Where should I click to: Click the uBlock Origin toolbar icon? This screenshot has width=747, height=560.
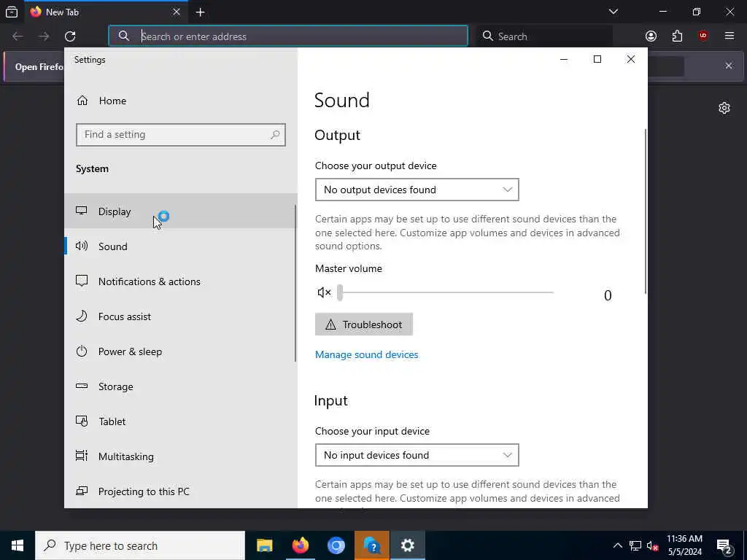703,36
